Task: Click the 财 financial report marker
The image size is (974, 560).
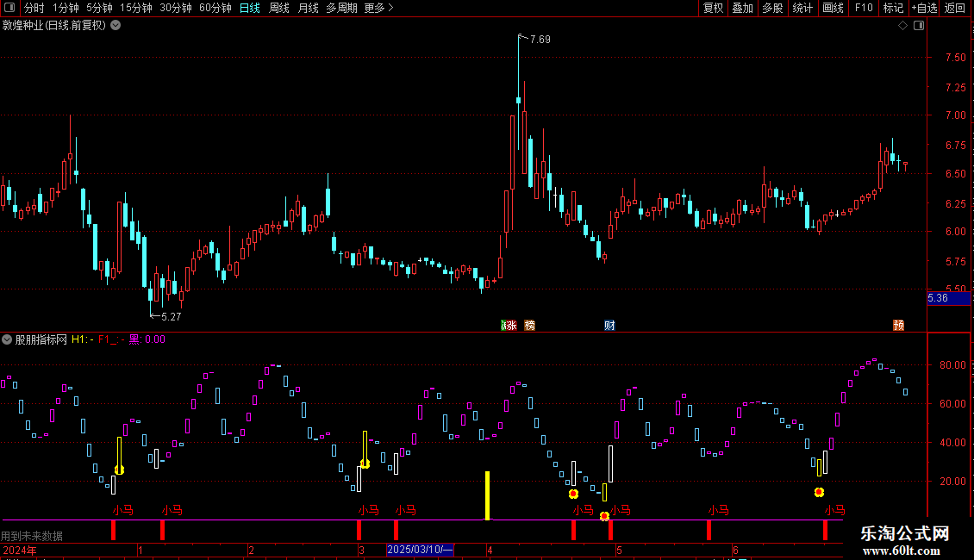Action: click(x=609, y=326)
